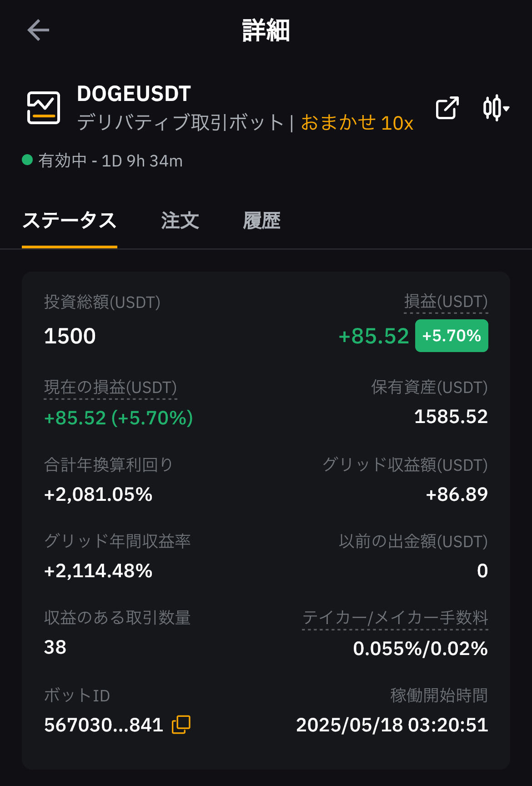
Task: Tap the 現在の損益(USDT) underlined label
Action: click(x=110, y=388)
